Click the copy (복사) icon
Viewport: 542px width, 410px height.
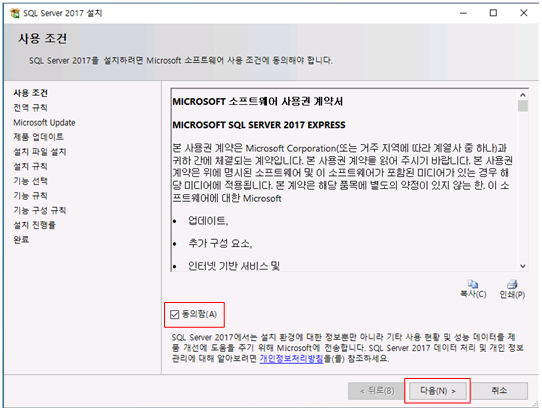pos(473,284)
